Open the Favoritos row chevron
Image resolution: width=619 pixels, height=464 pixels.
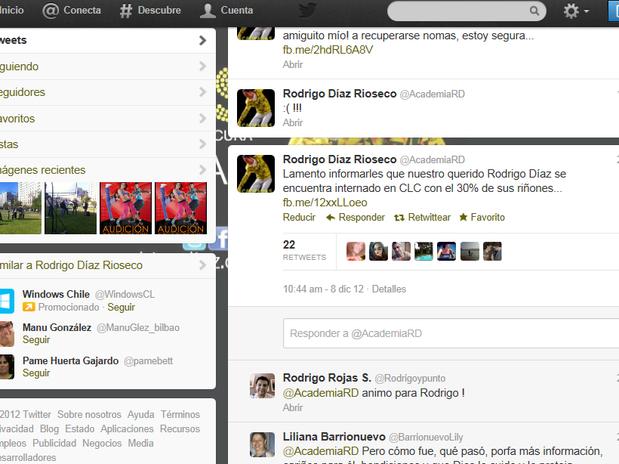coord(203,118)
